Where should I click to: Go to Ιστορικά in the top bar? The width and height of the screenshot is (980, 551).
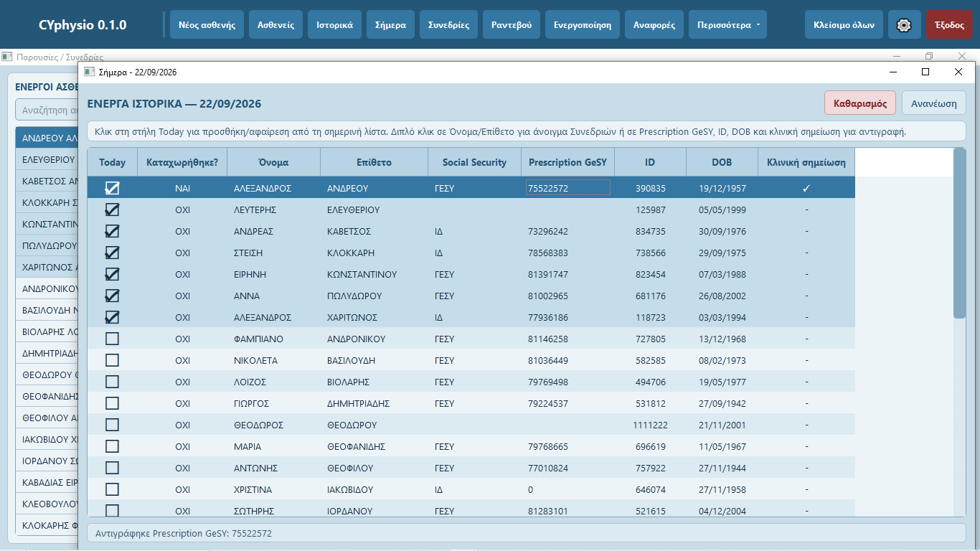[334, 24]
